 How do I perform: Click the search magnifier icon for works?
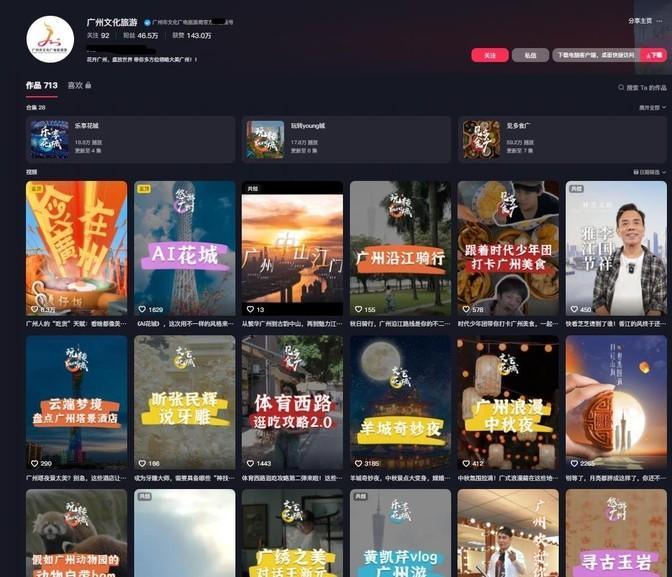[621, 87]
